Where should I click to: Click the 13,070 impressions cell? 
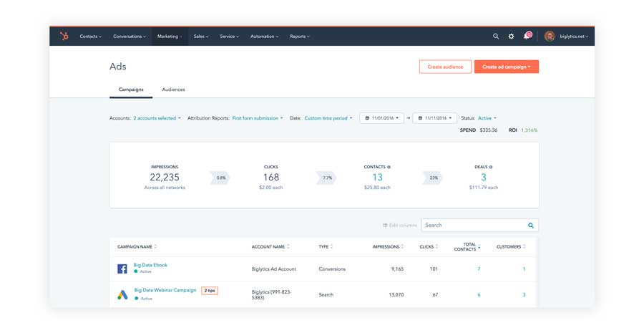(x=396, y=295)
